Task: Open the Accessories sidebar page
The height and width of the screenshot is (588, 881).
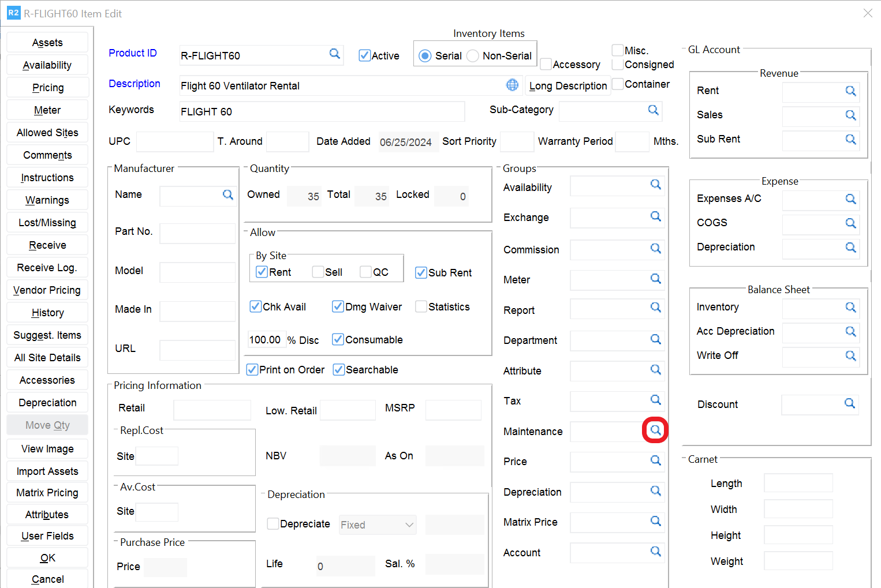Action: click(x=47, y=380)
